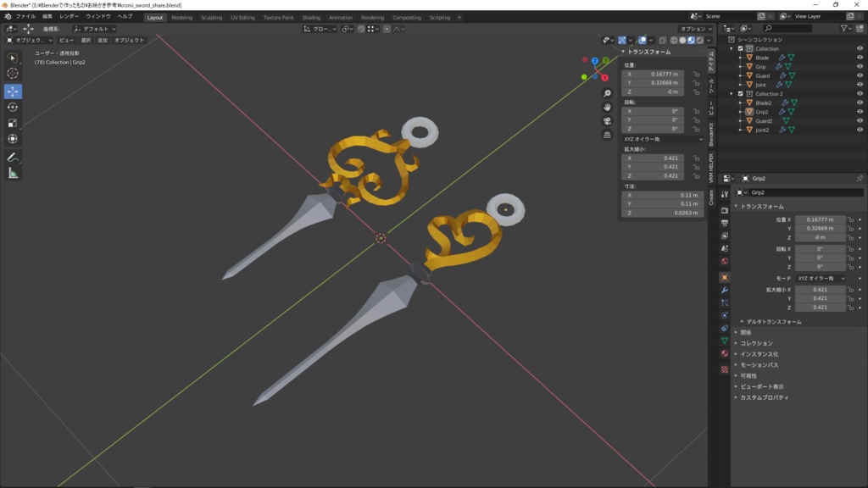Screen dimensions: 868x488
Task: Switch to the Shading workspace tab
Action: pyautogui.click(x=312, y=17)
